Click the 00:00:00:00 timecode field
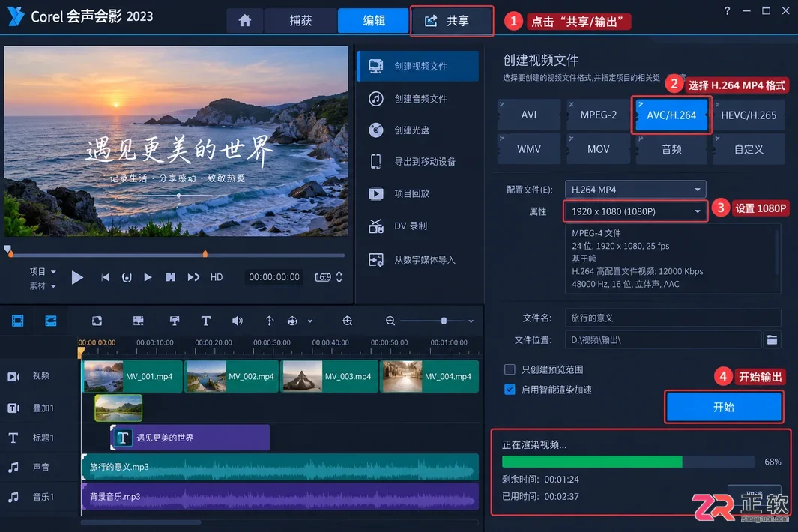This screenshot has height=532, width=798. point(273,277)
